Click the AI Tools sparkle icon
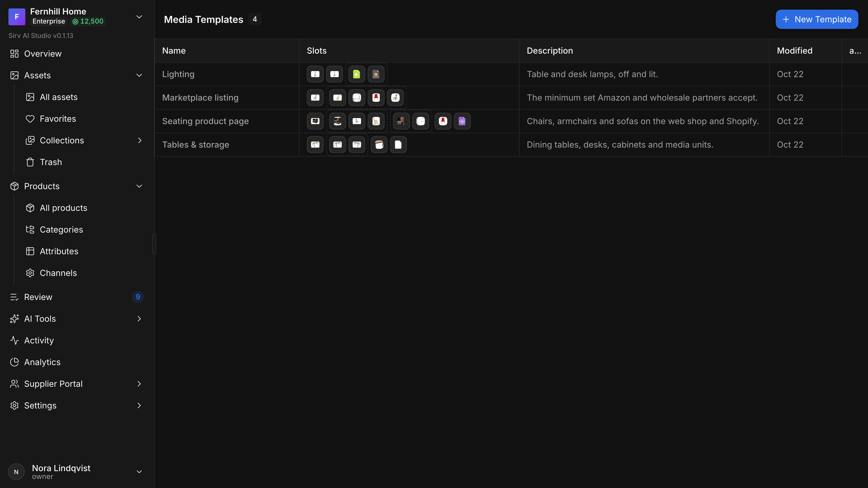 point(14,319)
